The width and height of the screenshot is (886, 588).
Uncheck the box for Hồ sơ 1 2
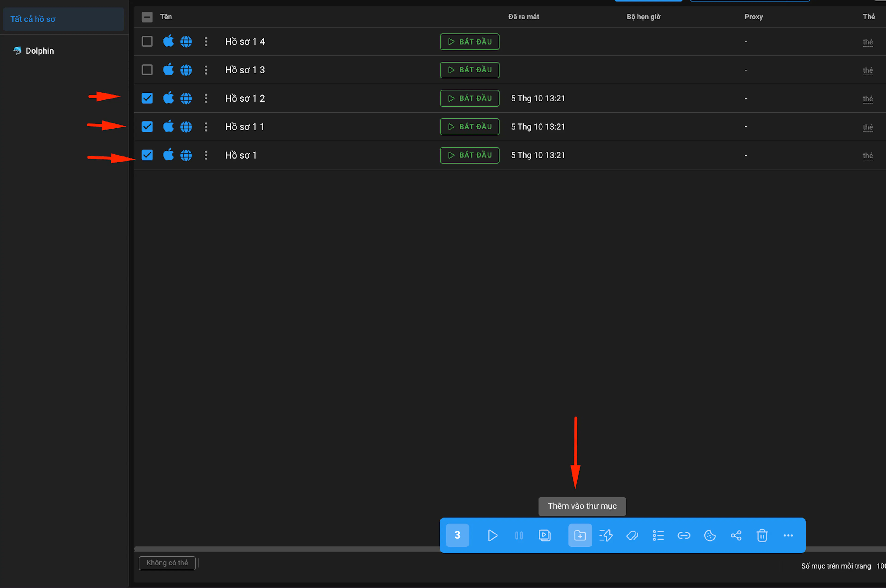point(147,98)
